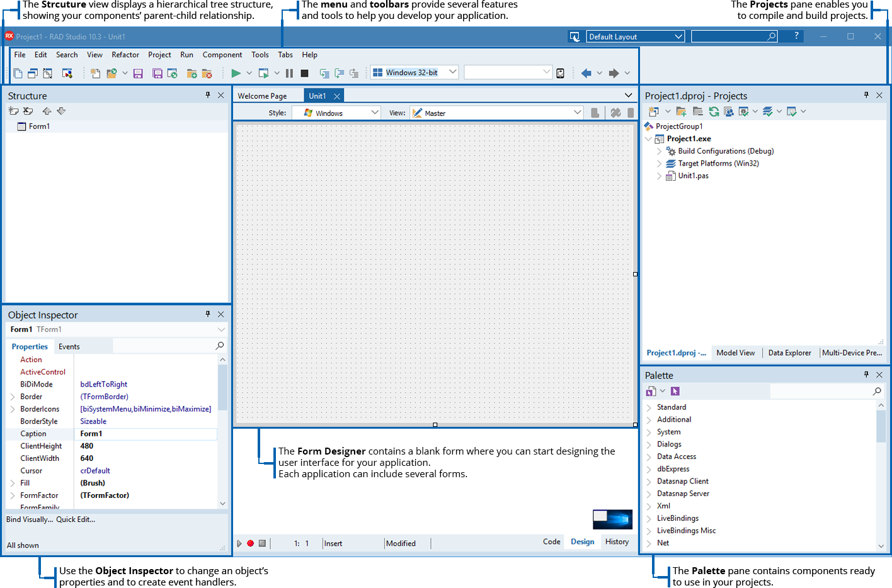Open the Component menu
This screenshot has width=892, height=588.
click(222, 55)
